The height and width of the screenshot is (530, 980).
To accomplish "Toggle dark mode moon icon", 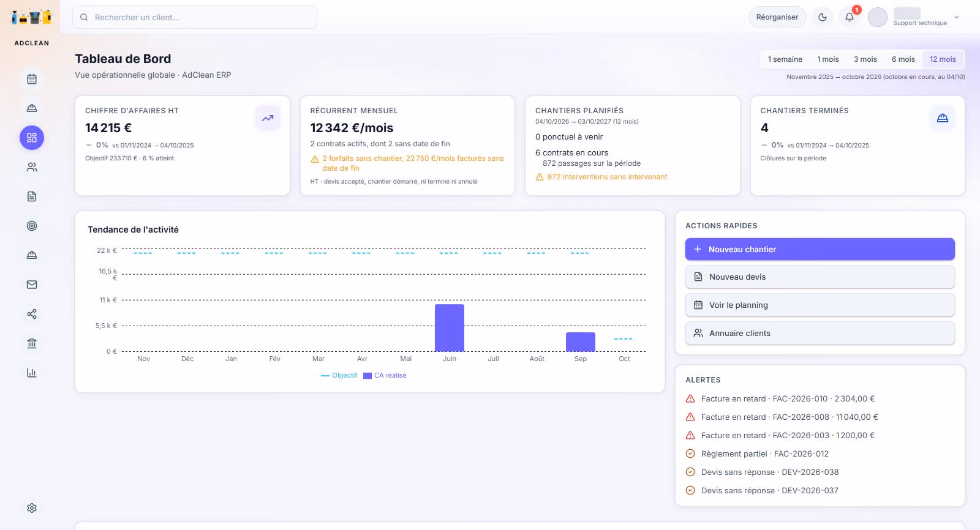I will click(823, 17).
